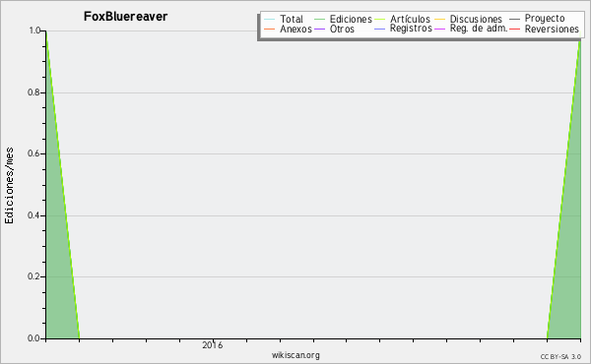The height and width of the screenshot is (364, 591).
Task: Click the 0.2 y-axis tick label
Action: tap(33, 276)
